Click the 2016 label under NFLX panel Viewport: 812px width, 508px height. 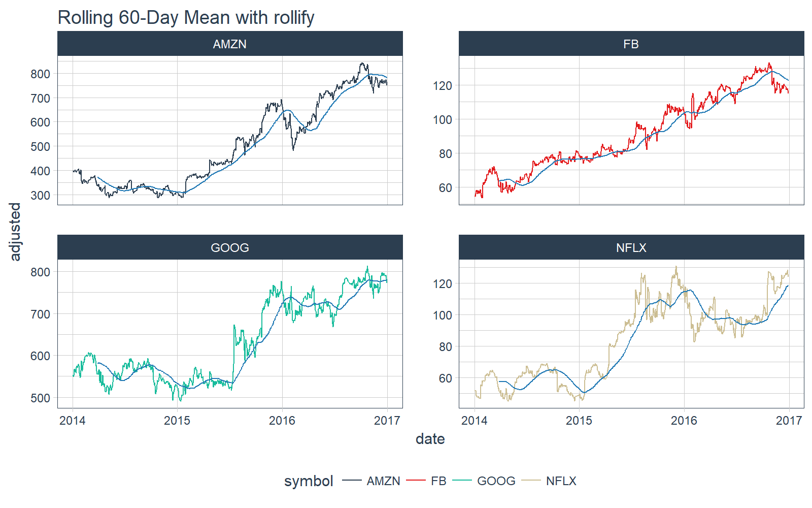684,421
